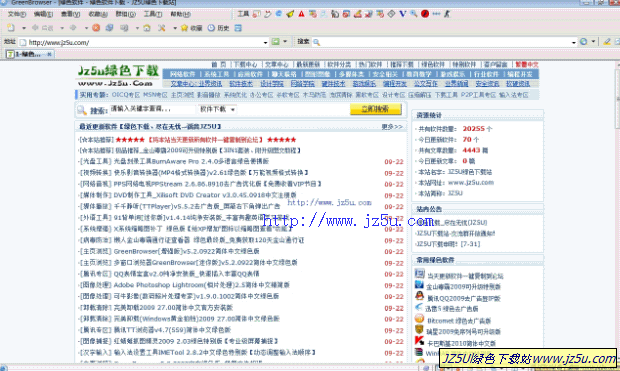This screenshot has height=371, width=620.
Task: Click the red triangle warning icon
Action: tap(301, 14)
